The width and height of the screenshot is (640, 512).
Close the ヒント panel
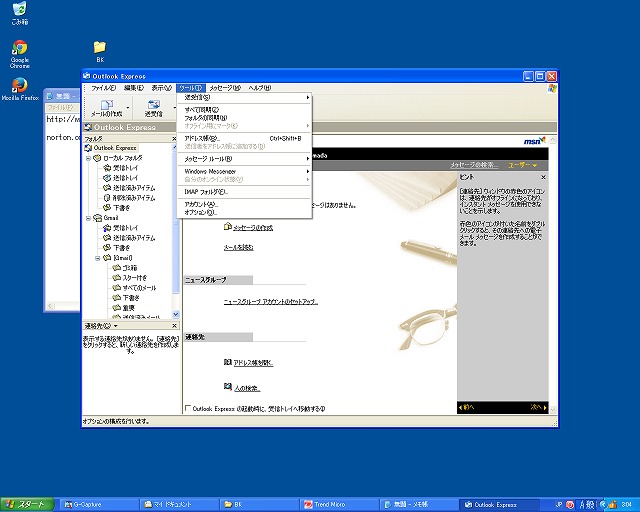(x=543, y=177)
